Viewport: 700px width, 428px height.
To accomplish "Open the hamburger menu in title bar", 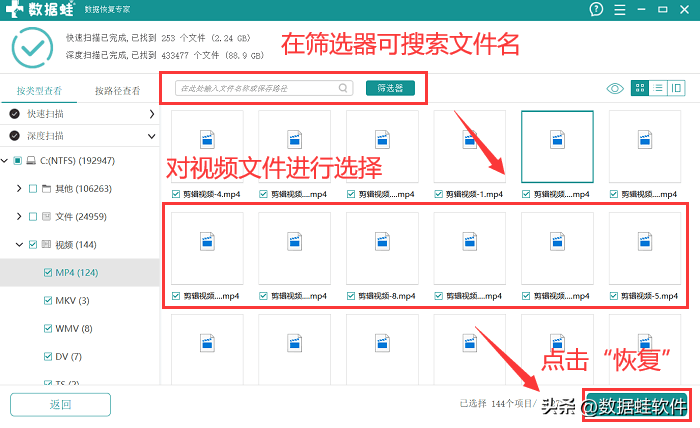I will (620, 9).
